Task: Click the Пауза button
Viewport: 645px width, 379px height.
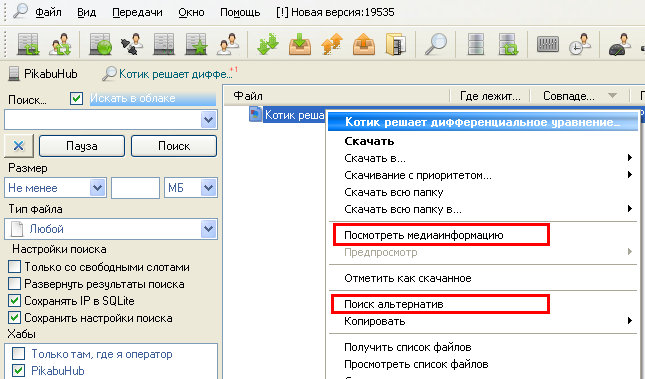Action: pyautogui.click(x=81, y=146)
